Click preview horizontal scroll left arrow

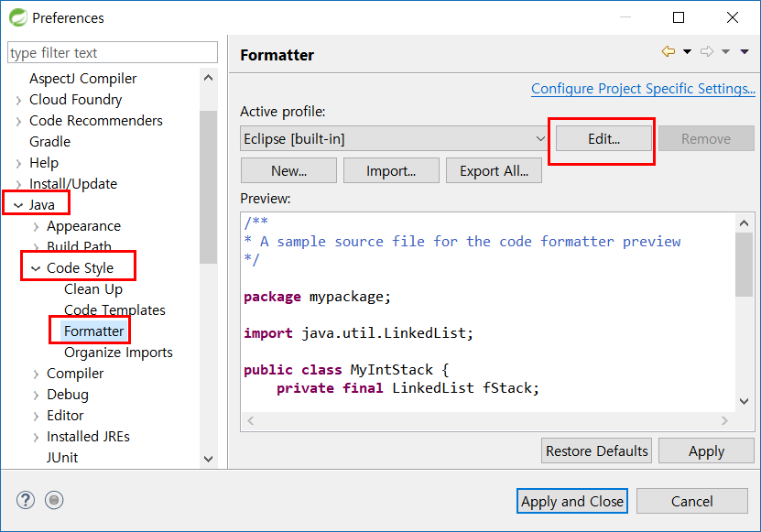click(250, 420)
